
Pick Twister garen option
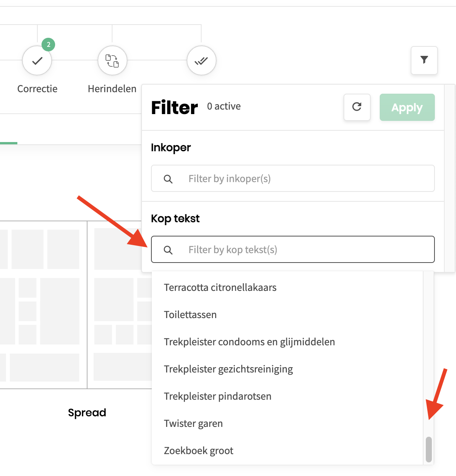[287, 423]
